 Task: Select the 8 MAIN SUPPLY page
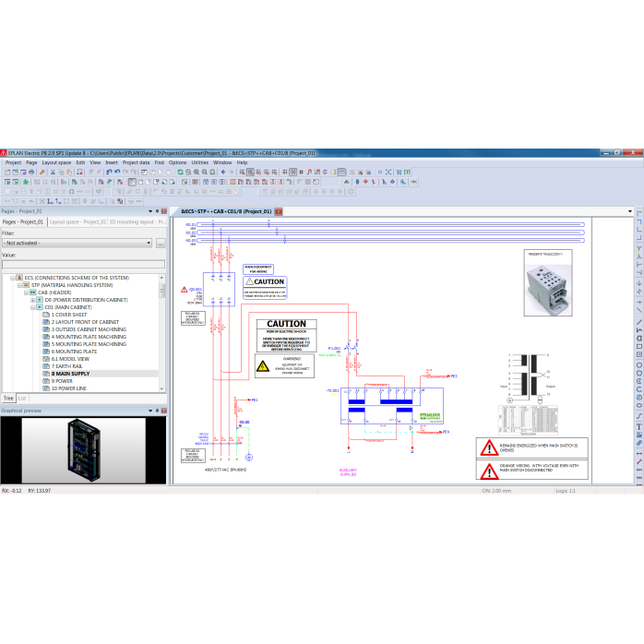pyautogui.click(x=70, y=374)
